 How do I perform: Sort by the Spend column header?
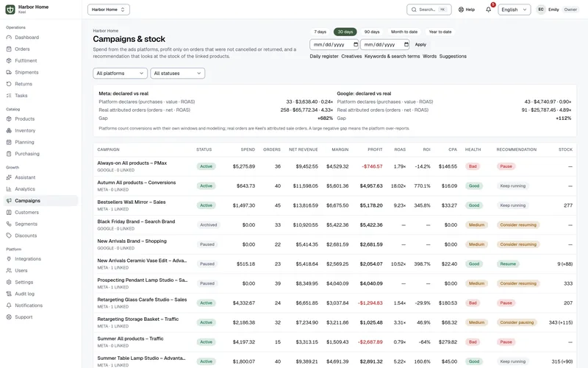248,149
